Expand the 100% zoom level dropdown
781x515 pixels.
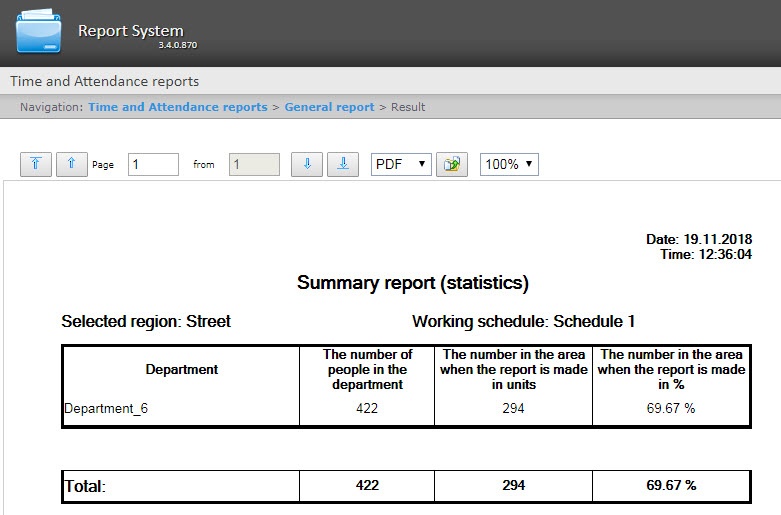point(509,164)
